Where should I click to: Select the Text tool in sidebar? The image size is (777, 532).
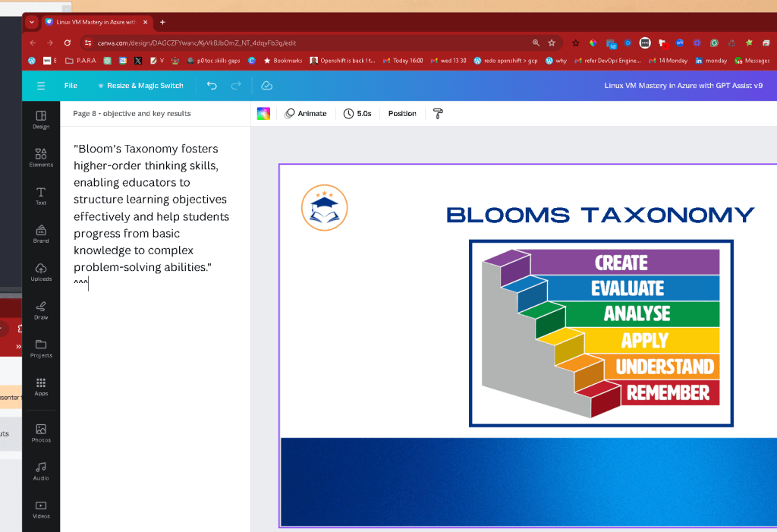41,196
